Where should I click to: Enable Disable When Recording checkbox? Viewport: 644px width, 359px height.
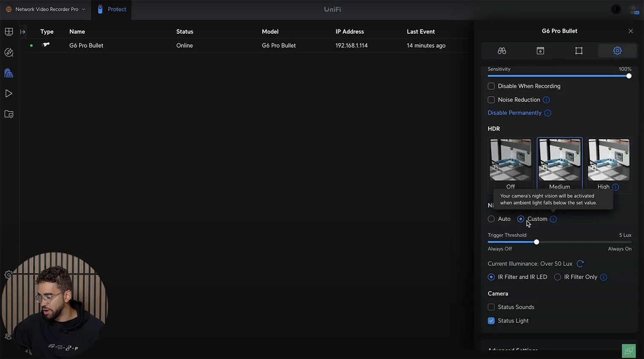(491, 86)
